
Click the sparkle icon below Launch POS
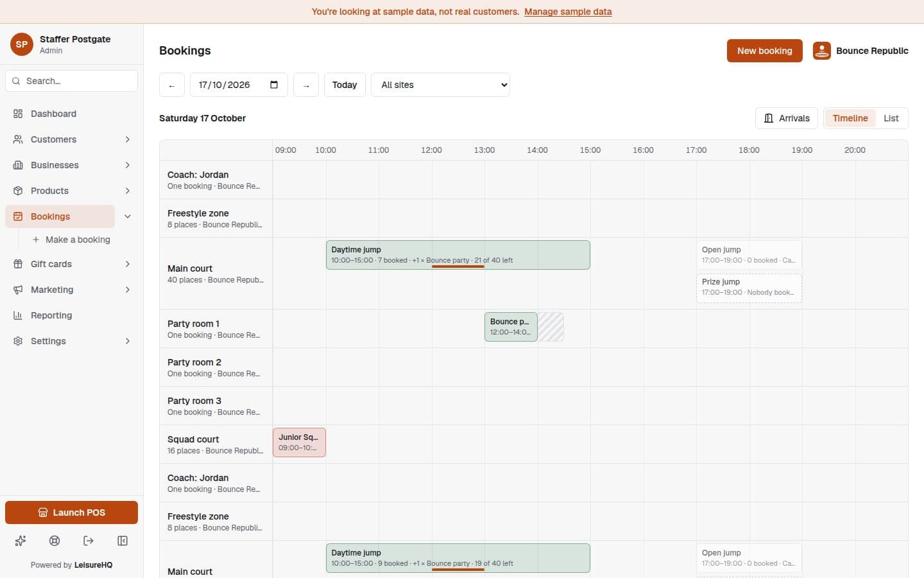(x=21, y=541)
